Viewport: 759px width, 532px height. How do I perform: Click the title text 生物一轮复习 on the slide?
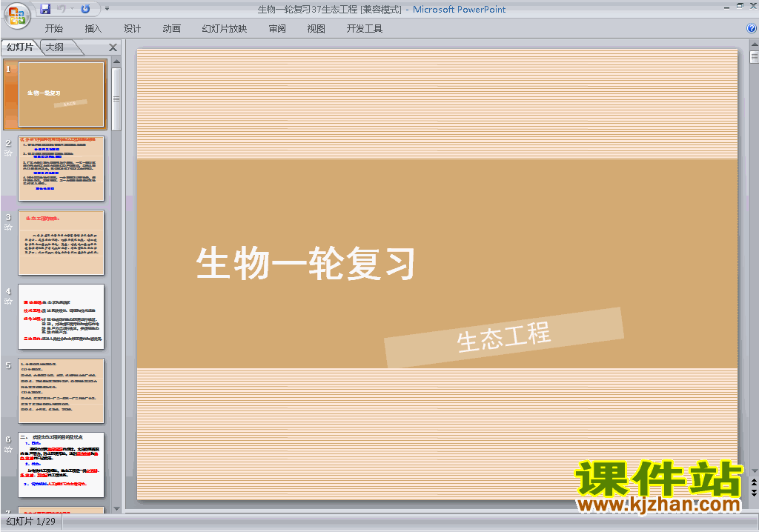coord(305,263)
